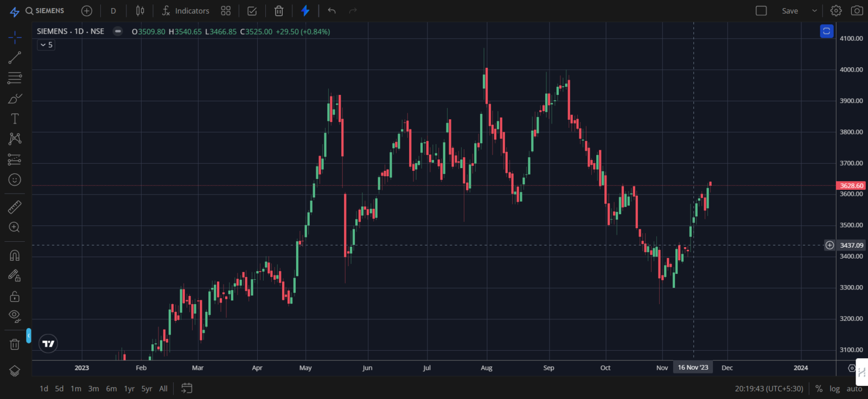Undo the last action
The height and width of the screenshot is (399, 868).
[332, 11]
